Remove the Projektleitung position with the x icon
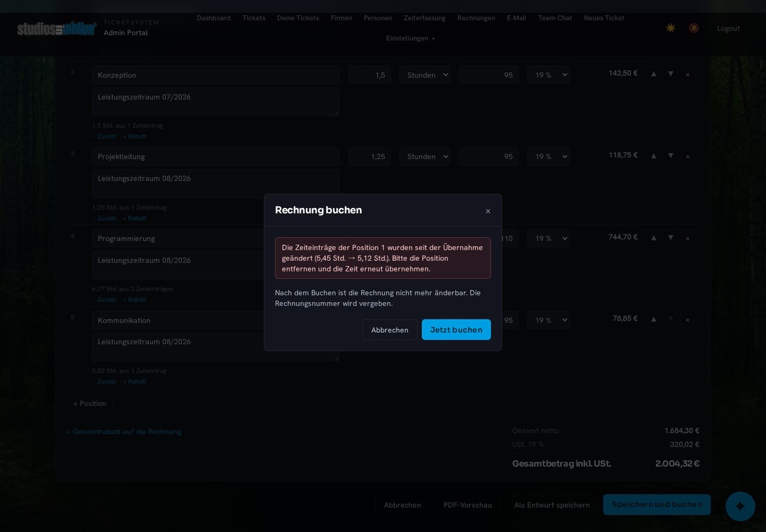The height and width of the screenshot is (532, 766). pyautogui.click(x=688, y=156)
